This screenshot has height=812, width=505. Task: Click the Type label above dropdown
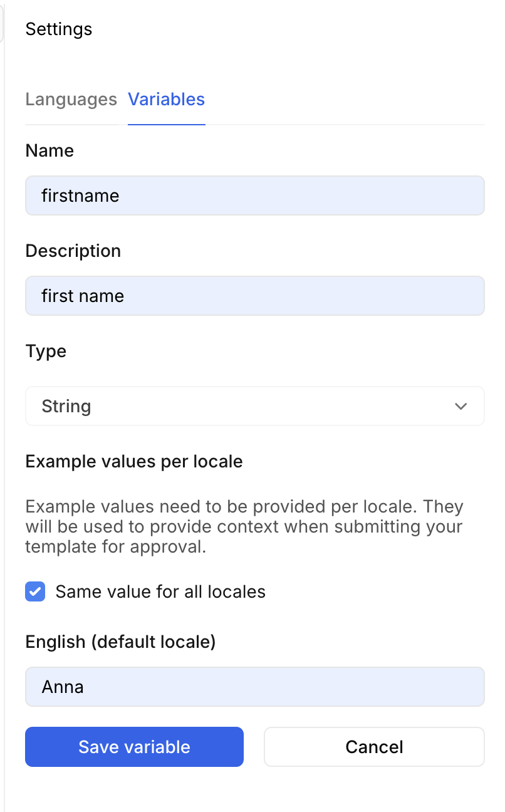click(x=46, y=351)
